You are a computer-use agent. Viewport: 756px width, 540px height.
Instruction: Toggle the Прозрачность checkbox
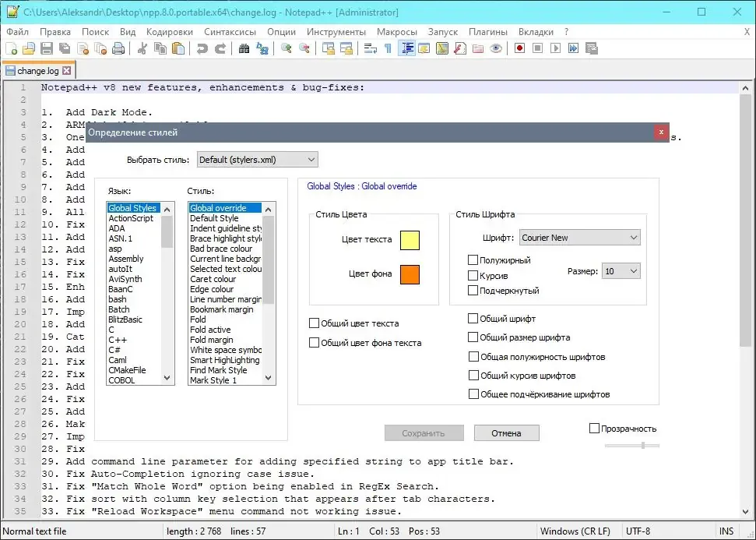tap(595, 429)
